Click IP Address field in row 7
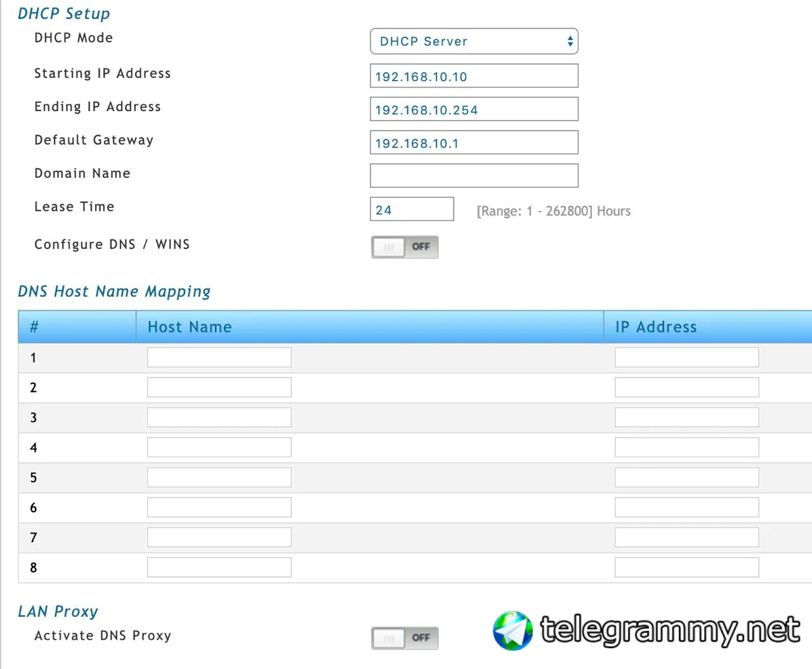Image resolution: width=812 pixels, height=669 pixels. (x=687, y=537)
